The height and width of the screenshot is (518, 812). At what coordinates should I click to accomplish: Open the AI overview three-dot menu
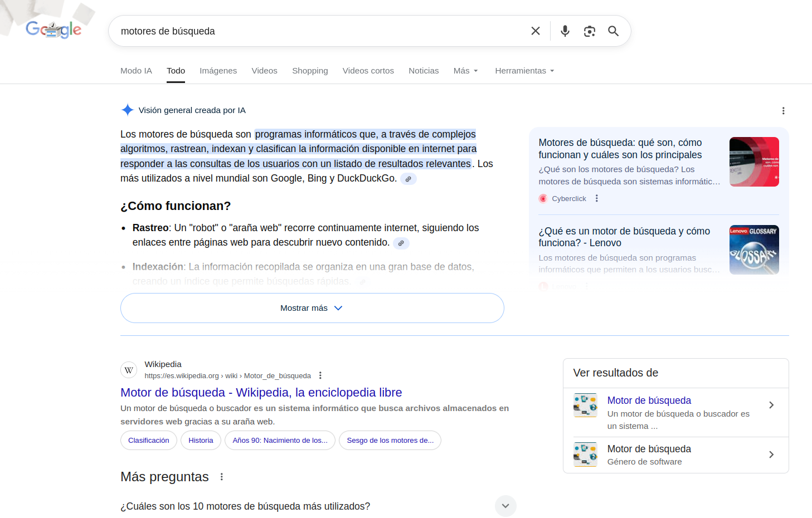click(784, 110)
